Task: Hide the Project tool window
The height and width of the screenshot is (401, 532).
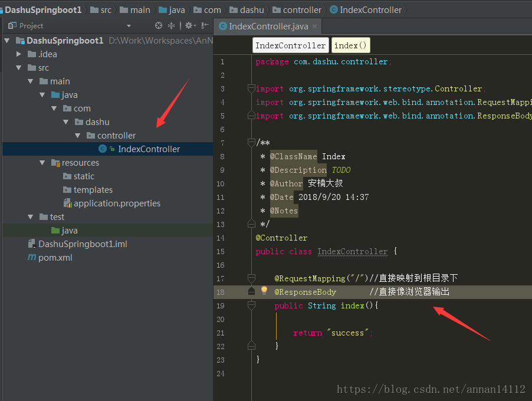Action: coord(205,25)
